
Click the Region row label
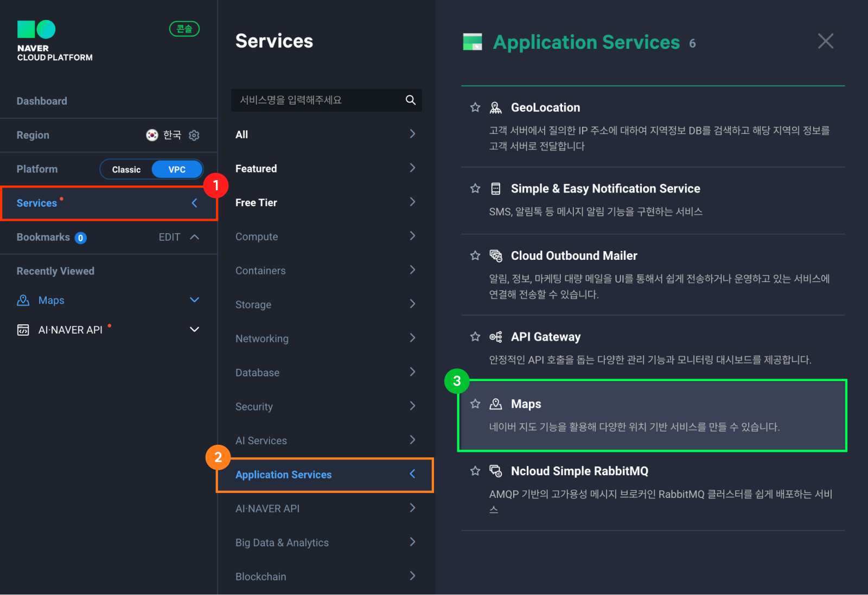[x=33, y=135]
